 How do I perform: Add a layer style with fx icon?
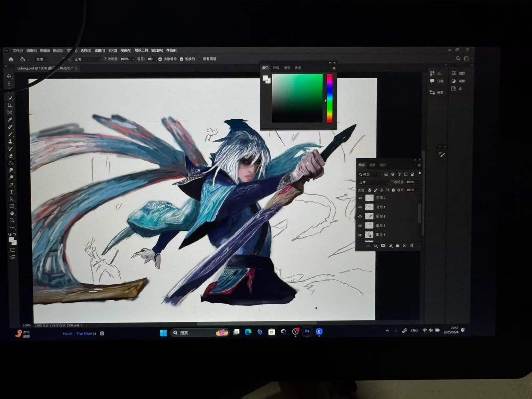[376, 246]
